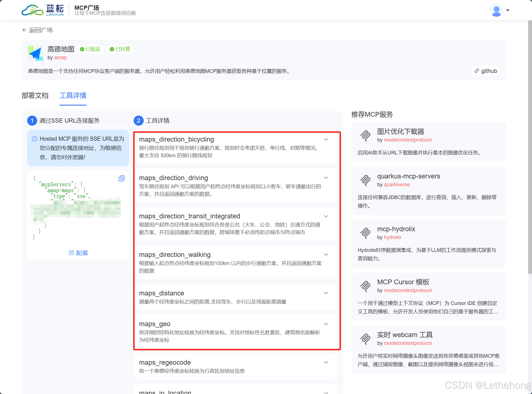Expand maps_direction_driving details
532x394 pixels.
click(326, 178)
